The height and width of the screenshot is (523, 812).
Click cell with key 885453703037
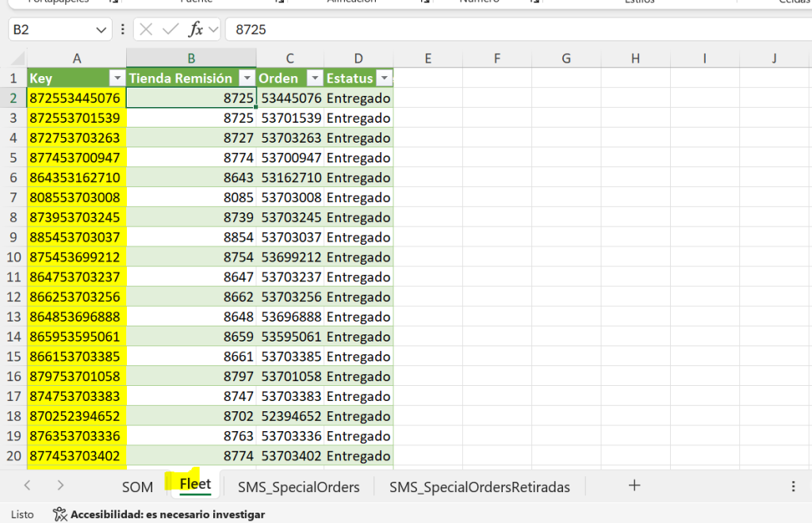click(x=77, y=238)
